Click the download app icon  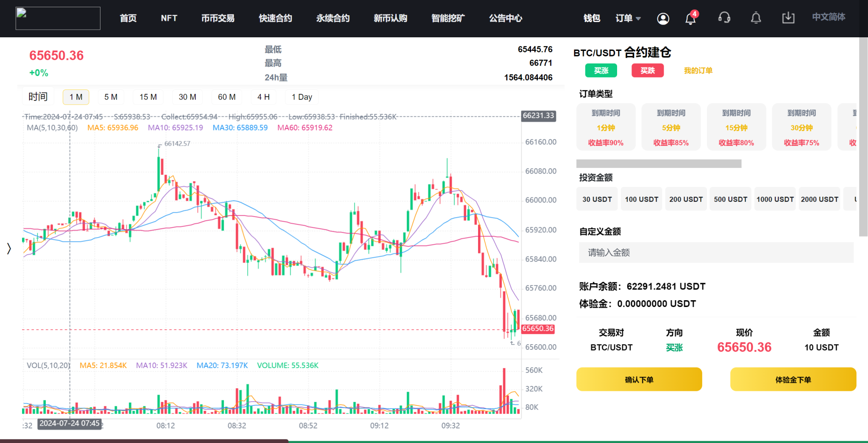(788, 18)
